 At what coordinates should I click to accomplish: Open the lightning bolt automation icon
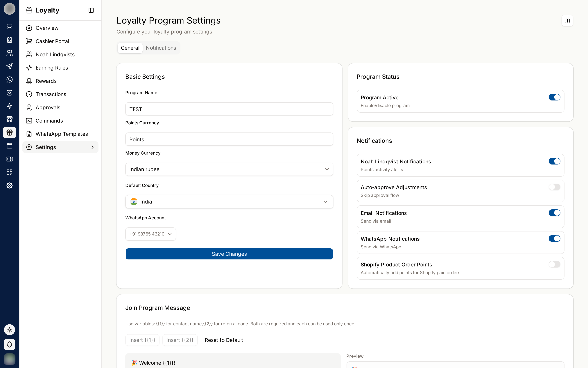point(10,106)
